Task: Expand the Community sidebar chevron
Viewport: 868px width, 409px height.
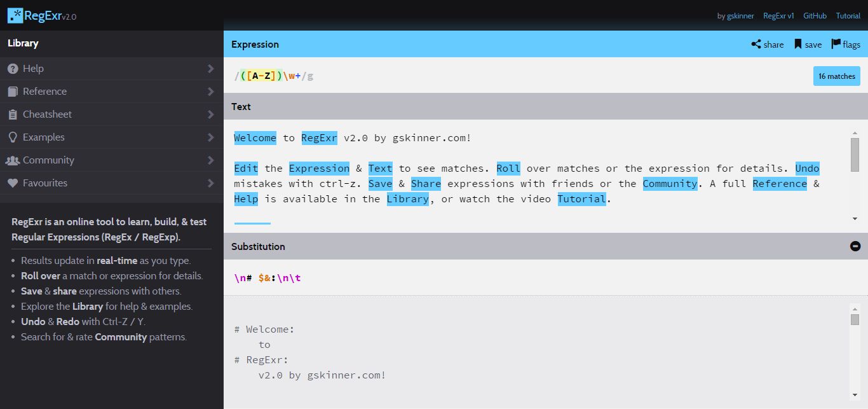Action: pos(211,160)
